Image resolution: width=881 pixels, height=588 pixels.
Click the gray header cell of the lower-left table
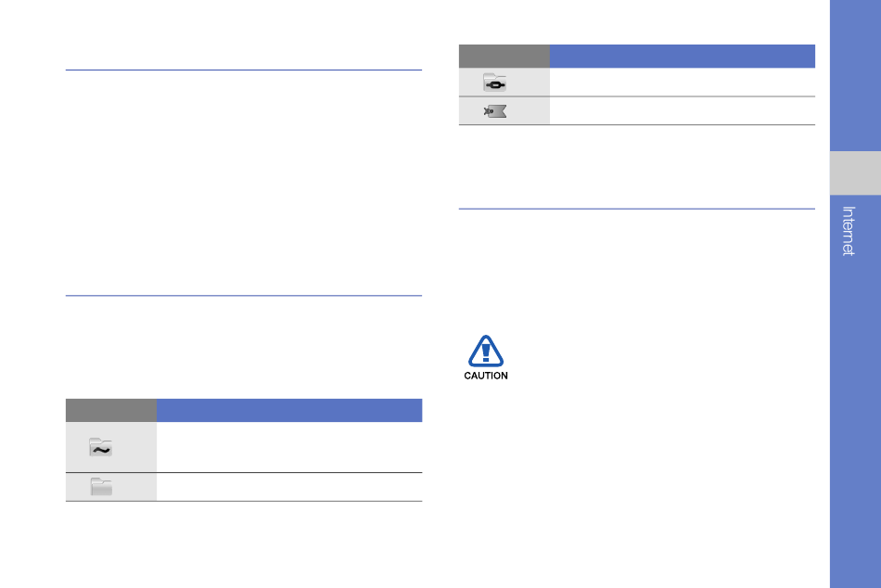[111, 410]
